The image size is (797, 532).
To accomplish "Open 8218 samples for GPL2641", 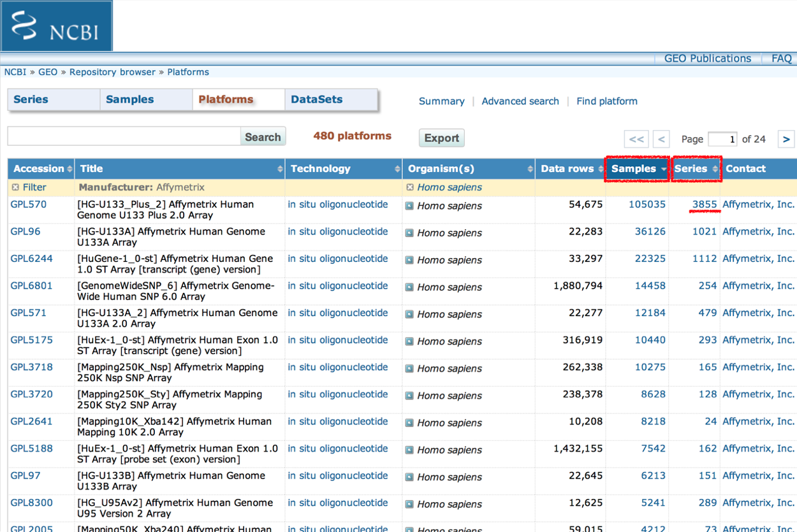I will point(654,421).
